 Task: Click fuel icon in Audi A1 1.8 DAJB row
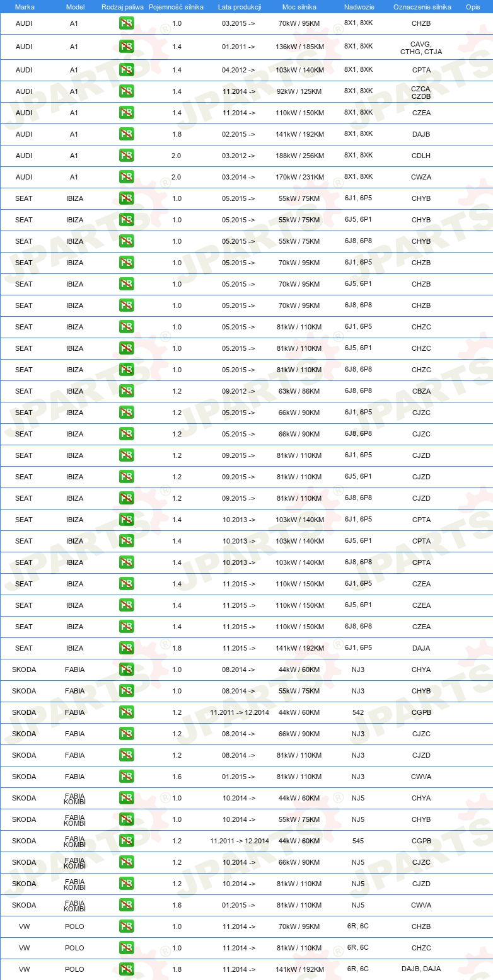point(126,134)
